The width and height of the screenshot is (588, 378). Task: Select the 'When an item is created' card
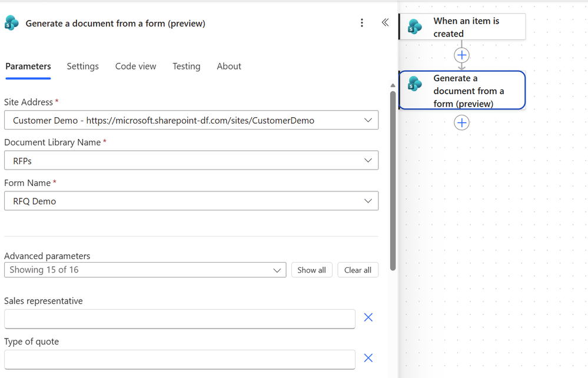coord(462,26)
